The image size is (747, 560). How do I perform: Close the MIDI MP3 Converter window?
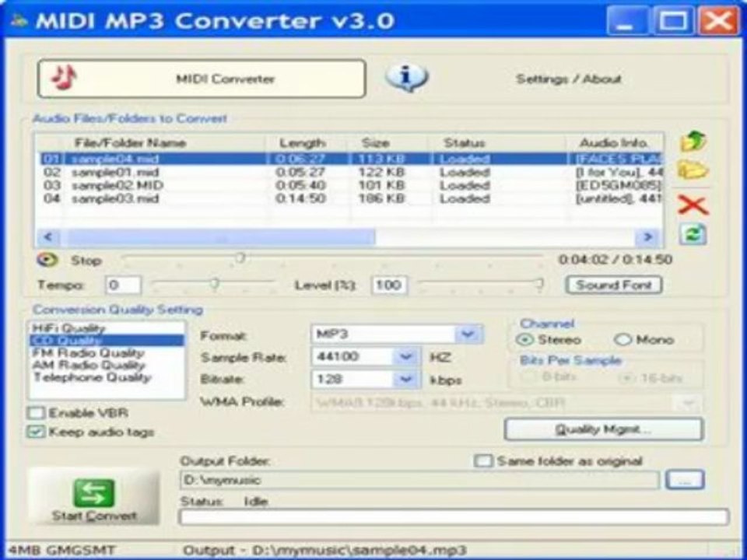(x=718, y=21)
